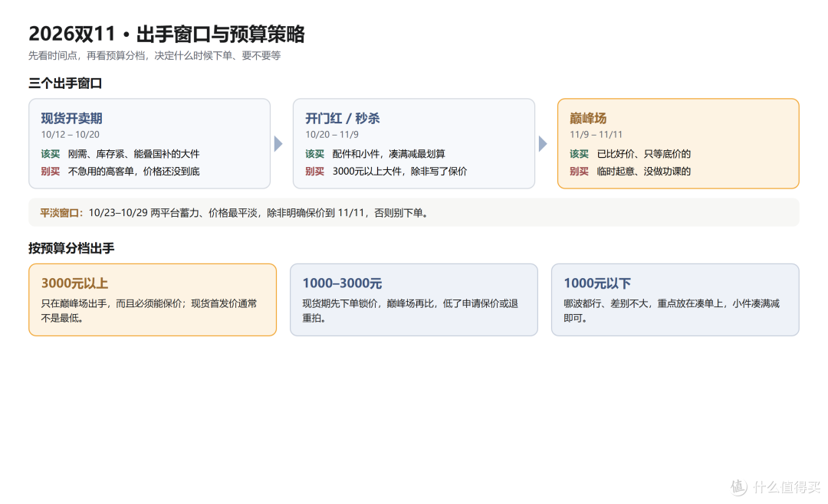Click the budget card title "1000元以下"
This screenshot has height=504, width=828.
(597, 283)
